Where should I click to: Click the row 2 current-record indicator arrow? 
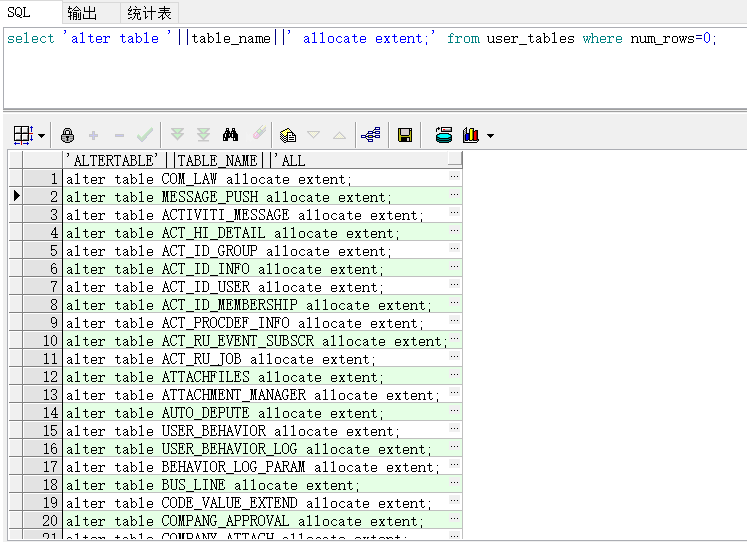pos(16,196)
